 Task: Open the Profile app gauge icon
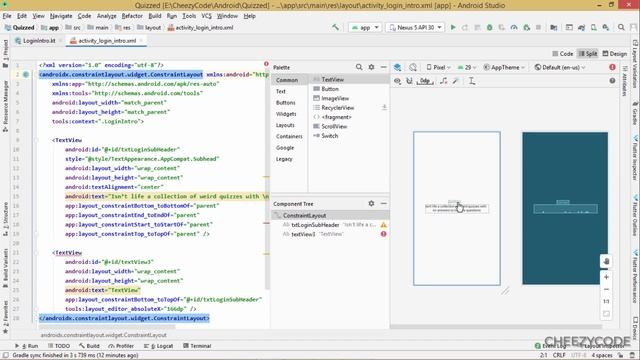pyautogui.click(x=514, y=27)
